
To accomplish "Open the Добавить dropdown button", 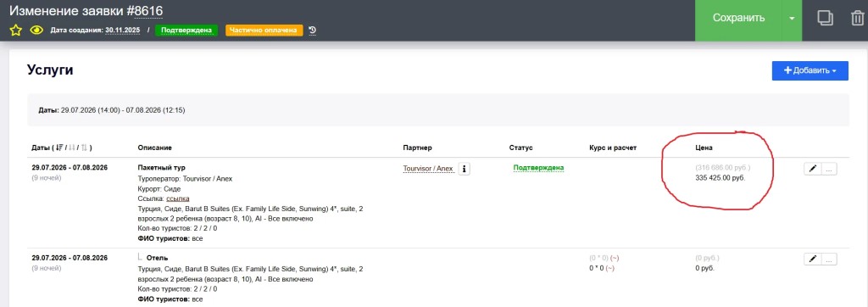I will point(810,70).
